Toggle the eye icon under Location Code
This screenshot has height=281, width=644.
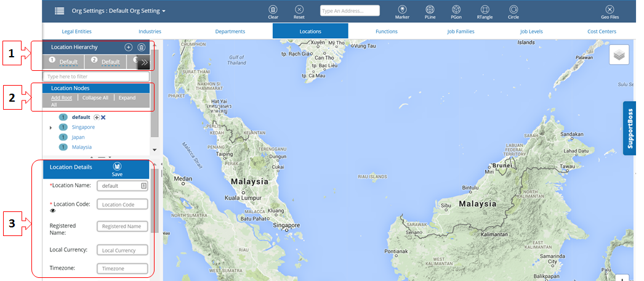coord(53,211)
